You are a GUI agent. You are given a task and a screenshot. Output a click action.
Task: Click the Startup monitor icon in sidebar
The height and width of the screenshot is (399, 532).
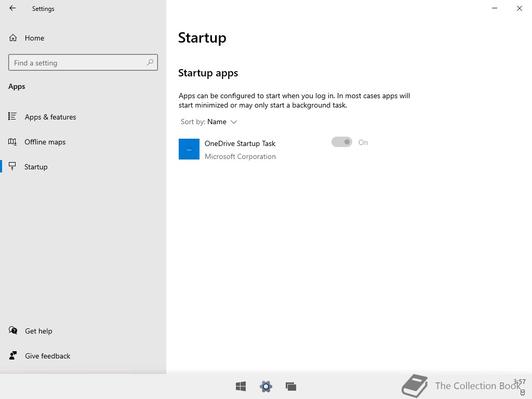[x=12, y=166]
